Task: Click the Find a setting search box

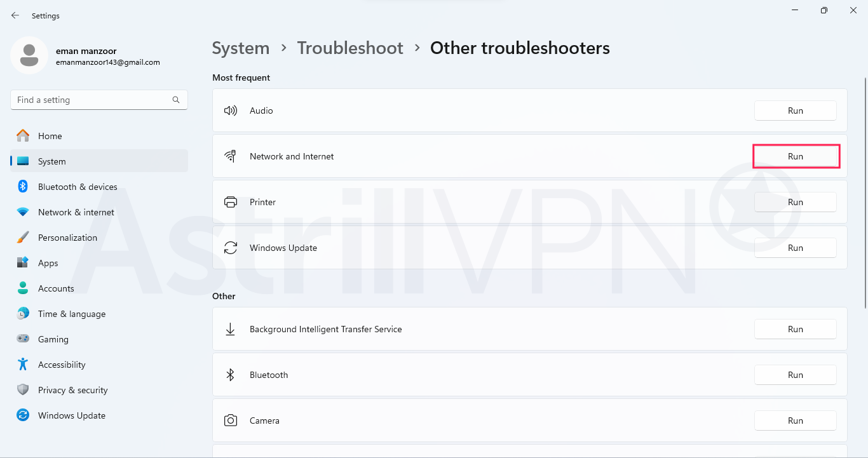Action: [x=99, y=100]
